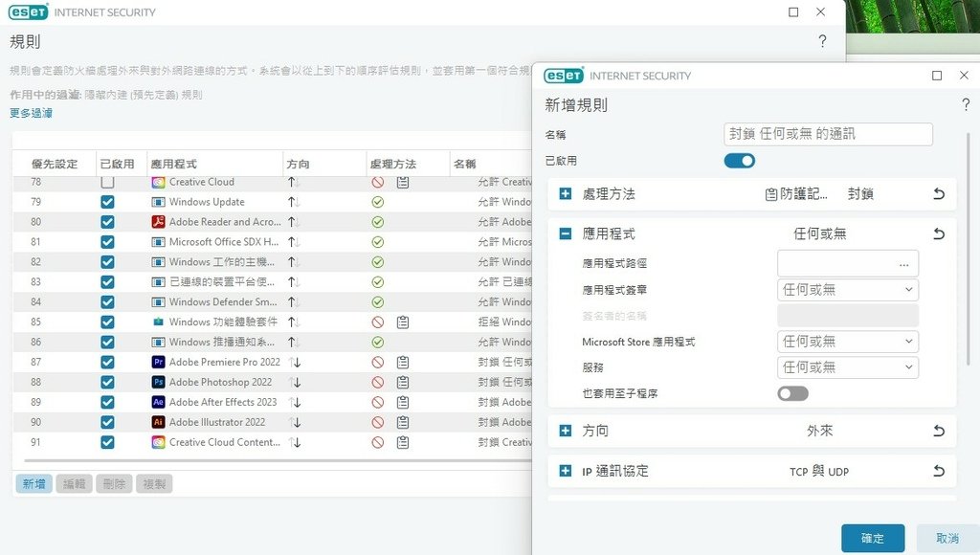Screen dimensions: 980x555
Task: Click the 應用程式路徑 input field
Action: [848, 264]
